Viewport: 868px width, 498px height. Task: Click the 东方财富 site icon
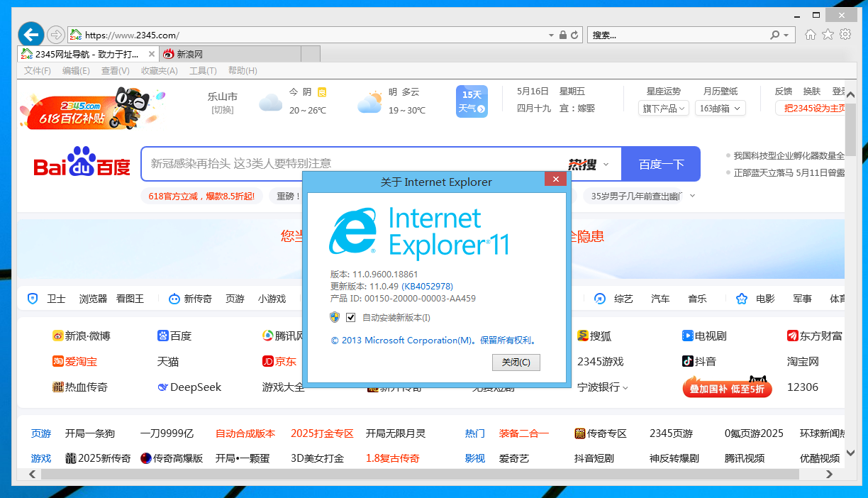pos(793,336)
